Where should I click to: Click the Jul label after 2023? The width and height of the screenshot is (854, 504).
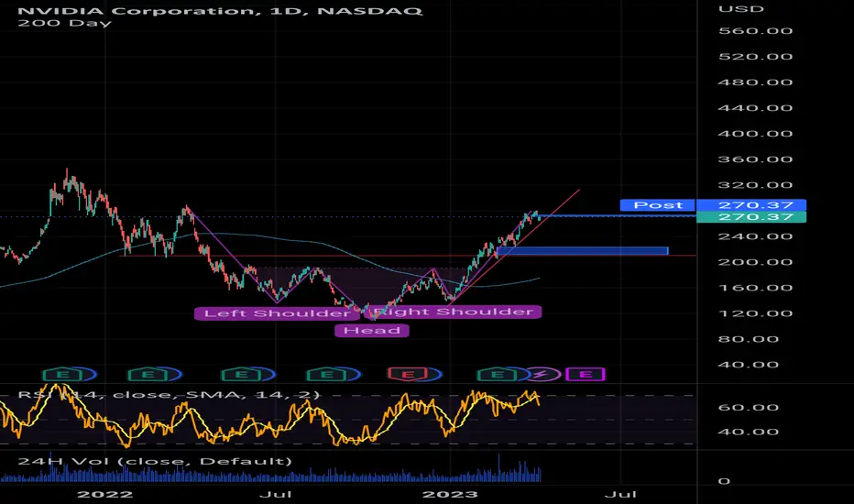620,495
